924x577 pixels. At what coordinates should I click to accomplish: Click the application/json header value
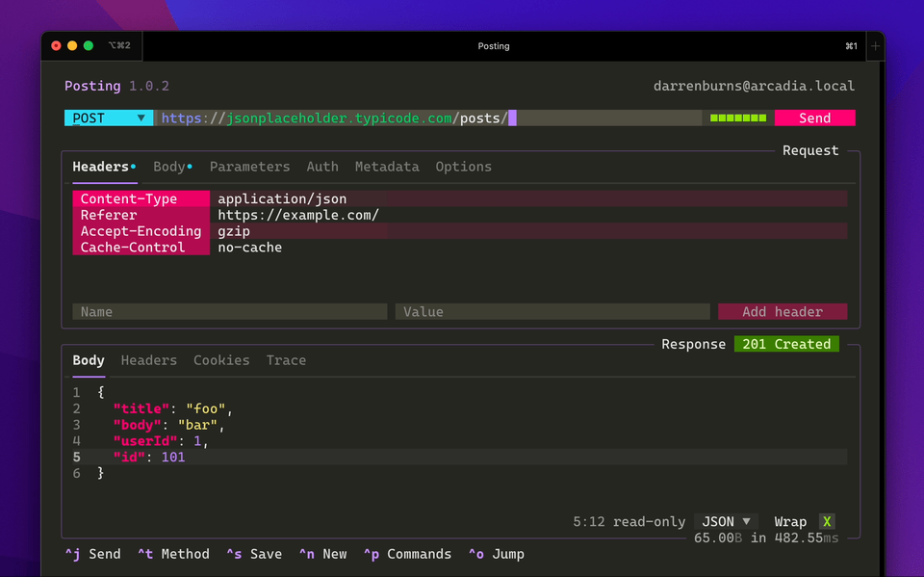[282, 198]
